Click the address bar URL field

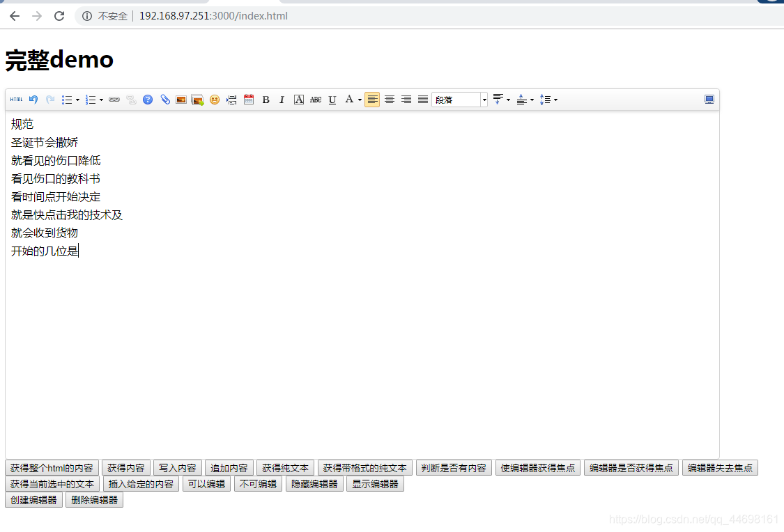click(x=430, y=16)
